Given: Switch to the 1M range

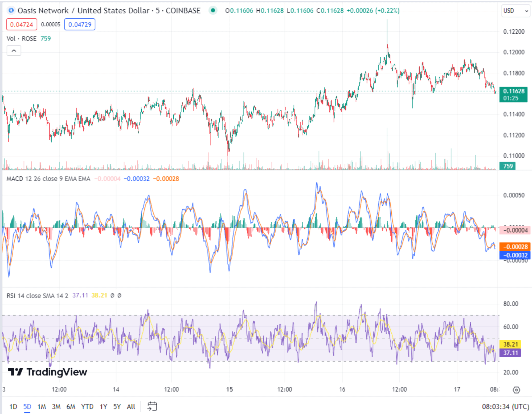Looking at the screenshot, I should (x=42, y=407).
